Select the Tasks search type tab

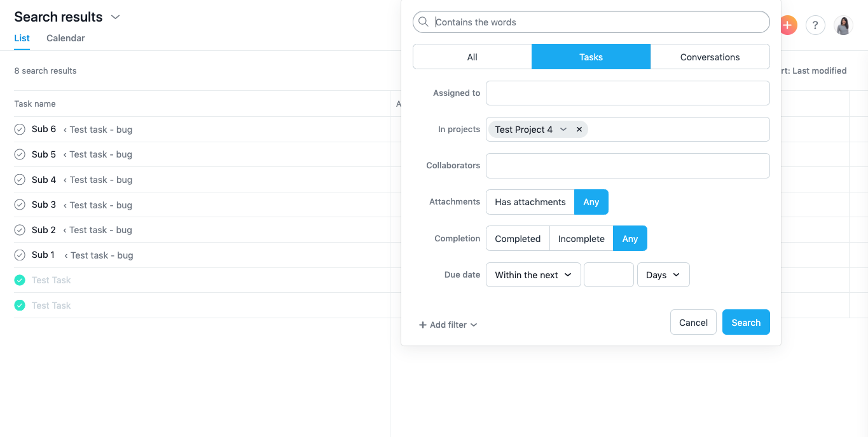pyautogui.click(x=591, y=57)
